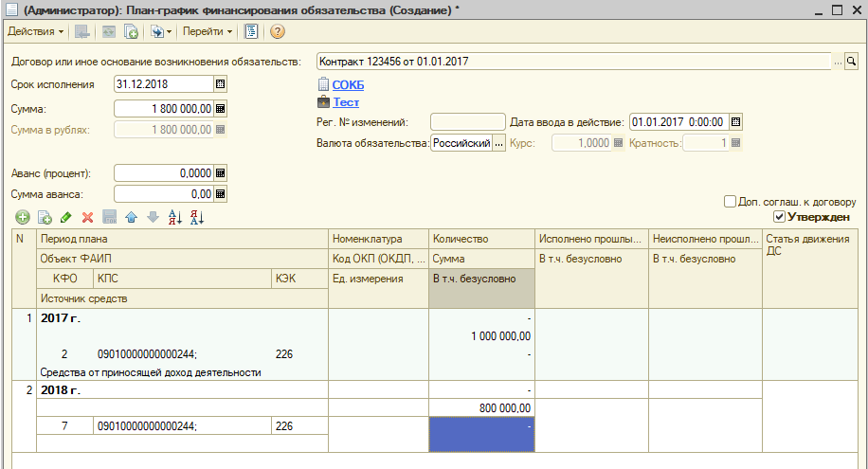The width and height of the screenshot is (868, 469).
Task: Uncheck the Утвержден checkbox
Action: [x=780, y=217]
